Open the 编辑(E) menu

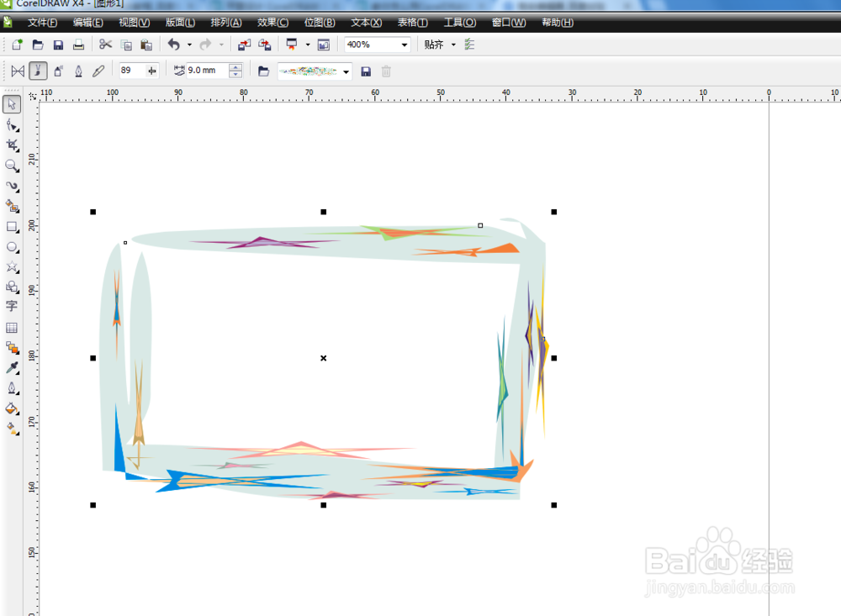[88, 23]
